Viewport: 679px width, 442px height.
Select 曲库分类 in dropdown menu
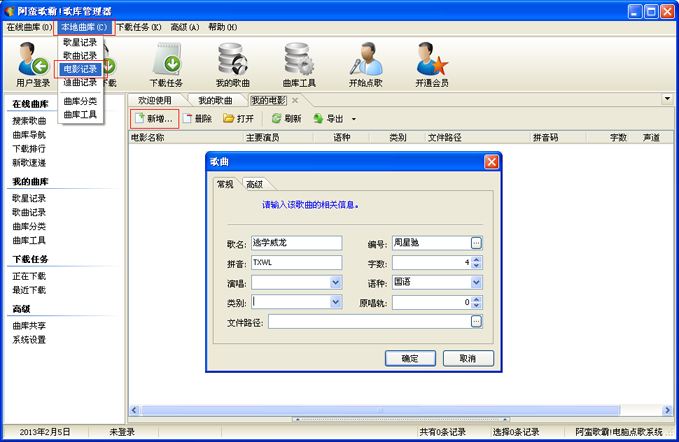(80, 101)
